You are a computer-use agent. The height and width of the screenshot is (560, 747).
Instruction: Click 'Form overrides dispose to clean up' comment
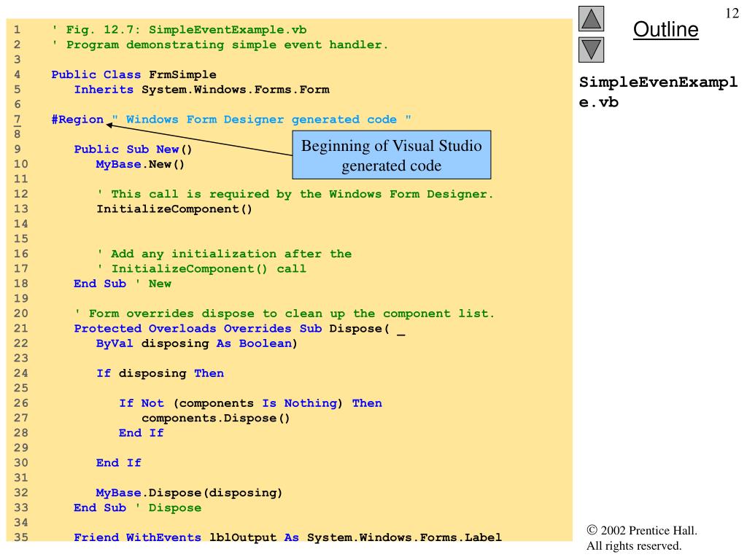tap(285, 314)
